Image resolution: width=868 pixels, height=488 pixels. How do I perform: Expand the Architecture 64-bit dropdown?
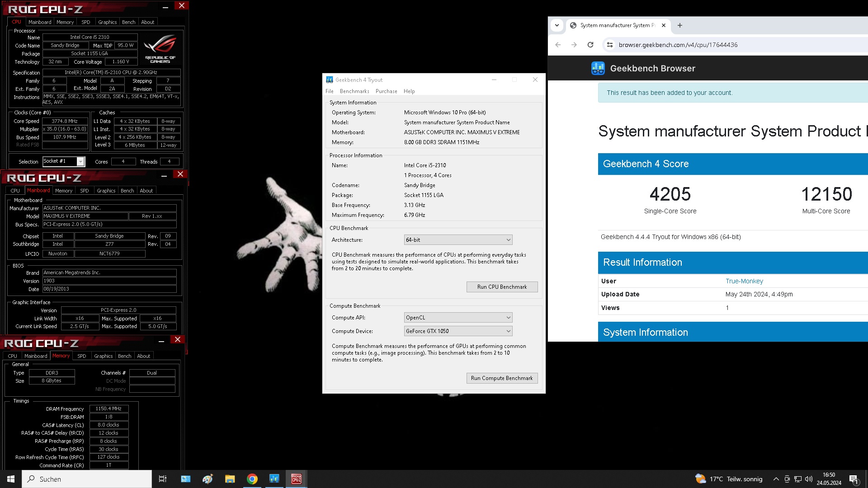[458, 240]
